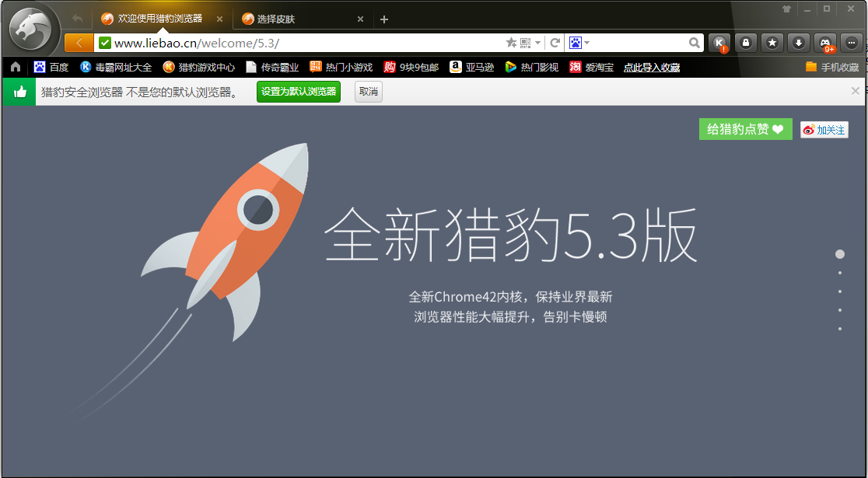Screen dimensions: 868x478
Task: Open the dropdown arrow beside the QR code icon
Action: click(537, 42)
